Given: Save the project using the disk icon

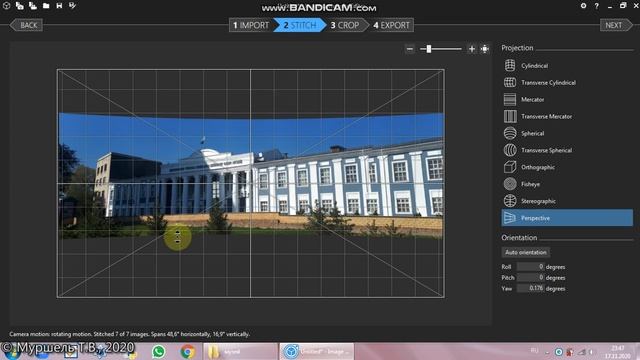Looking at the screenshot, I should coord(59,6).
